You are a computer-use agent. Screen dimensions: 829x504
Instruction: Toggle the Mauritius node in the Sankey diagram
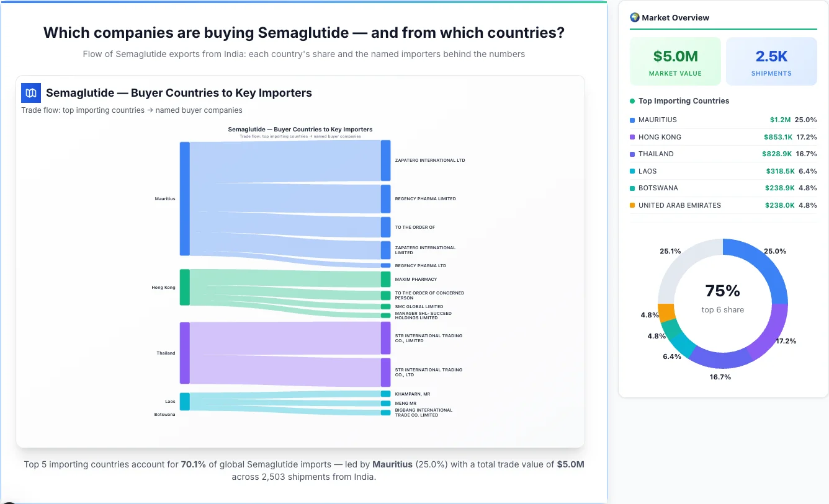point(184,198)
